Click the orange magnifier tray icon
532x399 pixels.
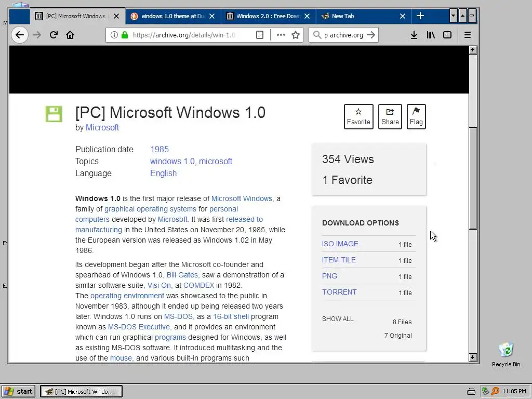[x=495, y=391]
